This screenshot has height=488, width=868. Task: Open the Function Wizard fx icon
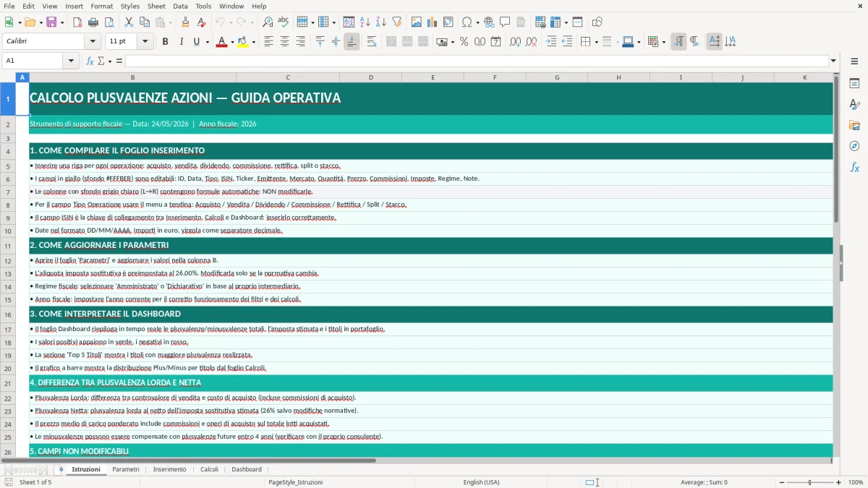tap(90, 61)
